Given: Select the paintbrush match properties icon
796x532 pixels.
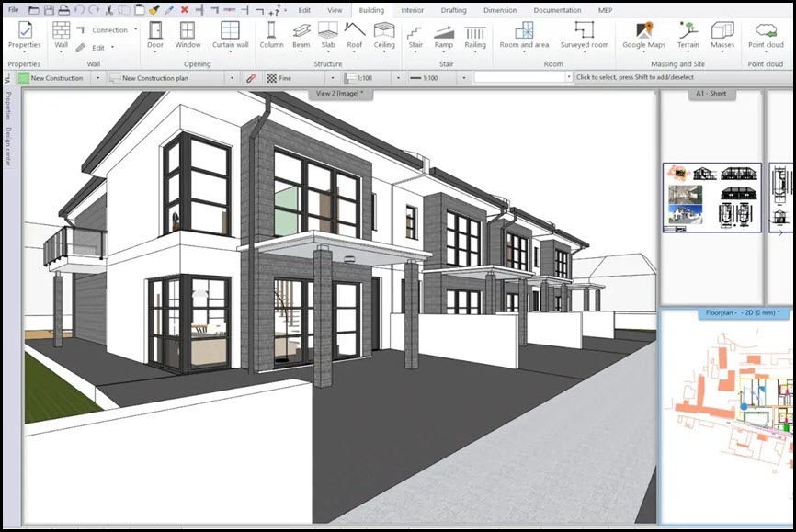Looking at the screenshot, I should (154, 9).
